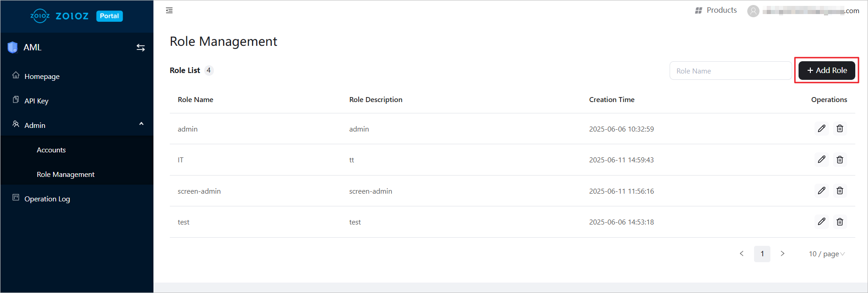
Task: Delete the test role
Action: [x=840, y=222]
